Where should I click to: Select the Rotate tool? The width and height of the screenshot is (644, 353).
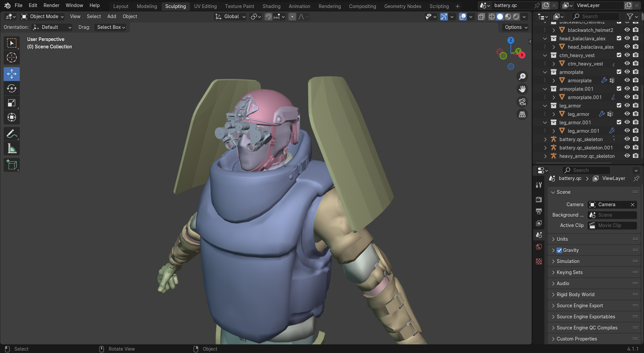[x=11, y=88]
